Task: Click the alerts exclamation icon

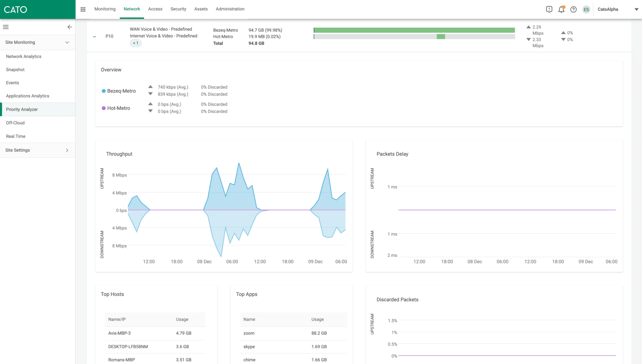Action: [x=549, y=9]
